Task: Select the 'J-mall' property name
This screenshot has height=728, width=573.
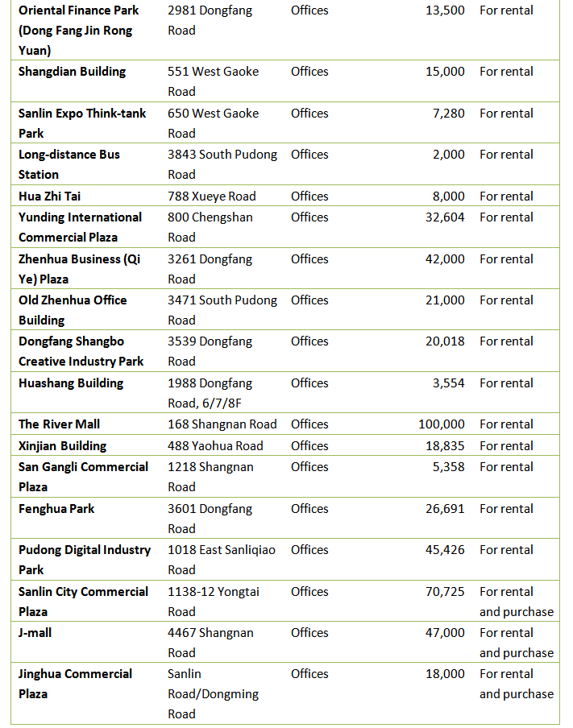Action: (35, 633)
